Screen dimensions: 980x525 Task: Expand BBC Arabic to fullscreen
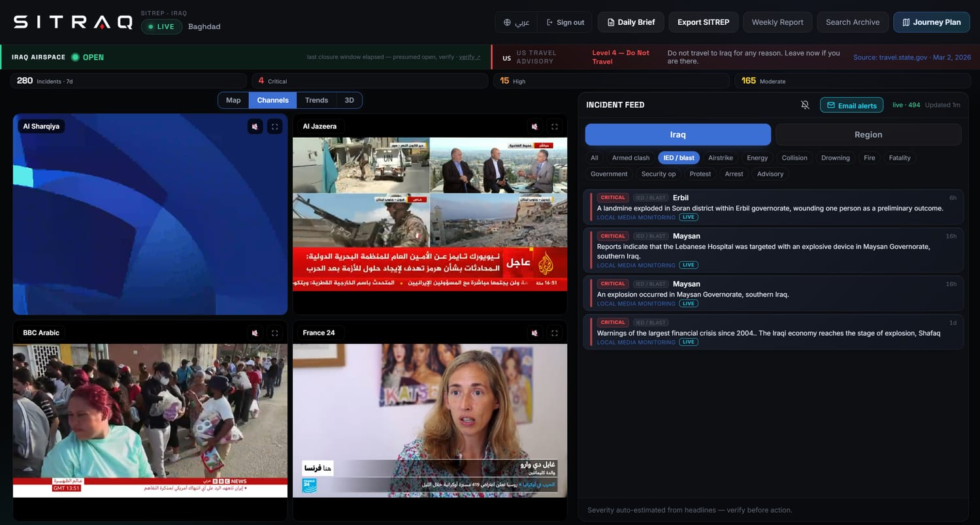point(275,333)
